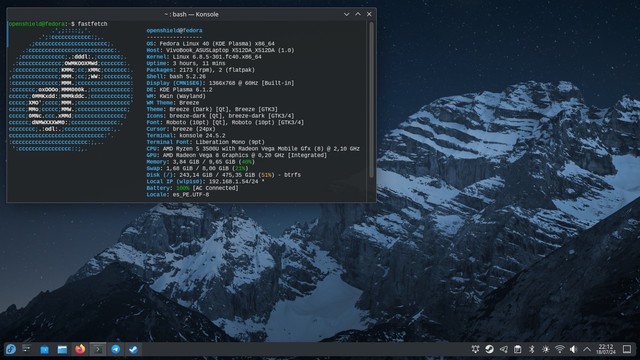Click the 'Locale: es_PE.UTF-8' line
The image size is (640, 360).
[178, 194]
